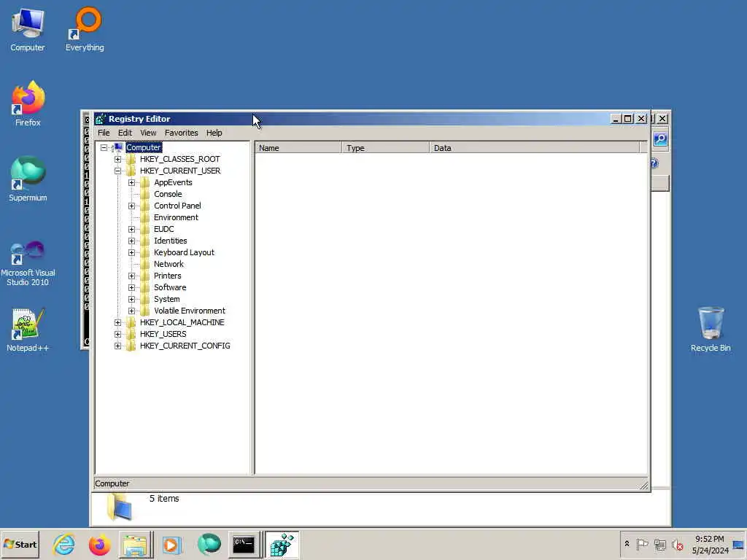Click the window resize grip in status bar
The height and width of the screenshot is (560, 747).
click(644, 485)
